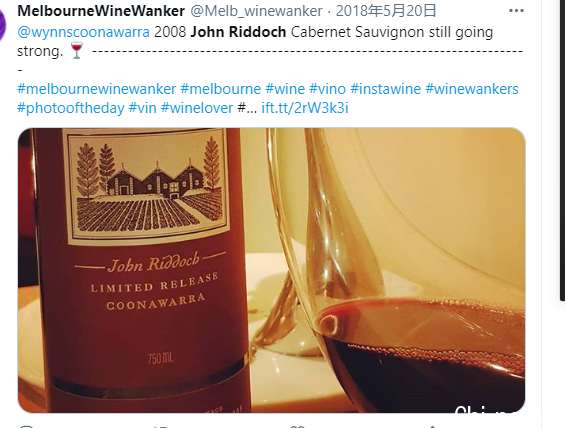Viewport: 565px width, 428px height.
Task: Click the #melbourne hashtag
Action: (x=221, y=89)
